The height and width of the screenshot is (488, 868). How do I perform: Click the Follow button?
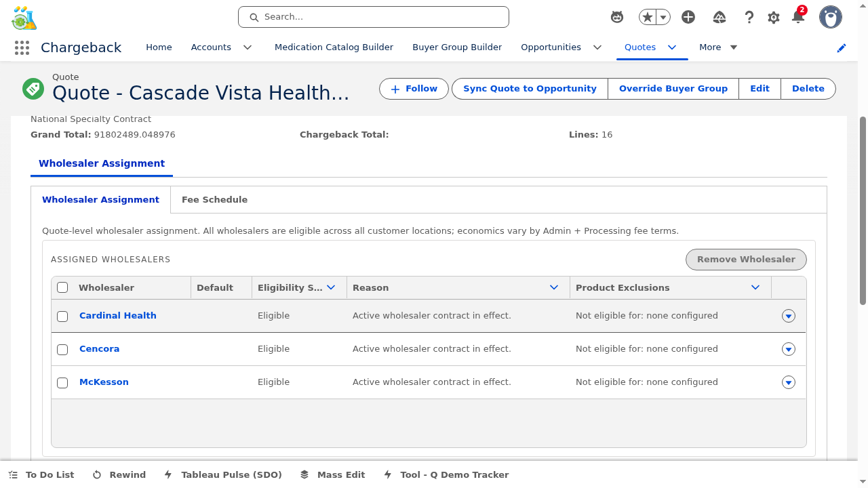click(414, 89)
